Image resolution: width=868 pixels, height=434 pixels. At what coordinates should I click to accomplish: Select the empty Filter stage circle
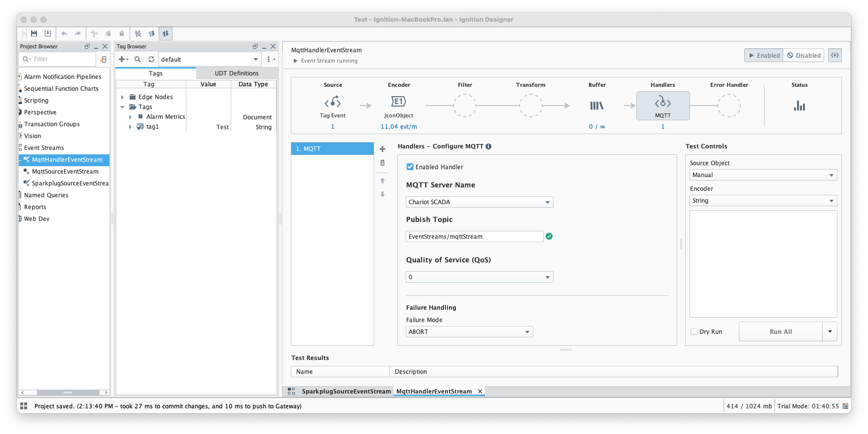465,106
